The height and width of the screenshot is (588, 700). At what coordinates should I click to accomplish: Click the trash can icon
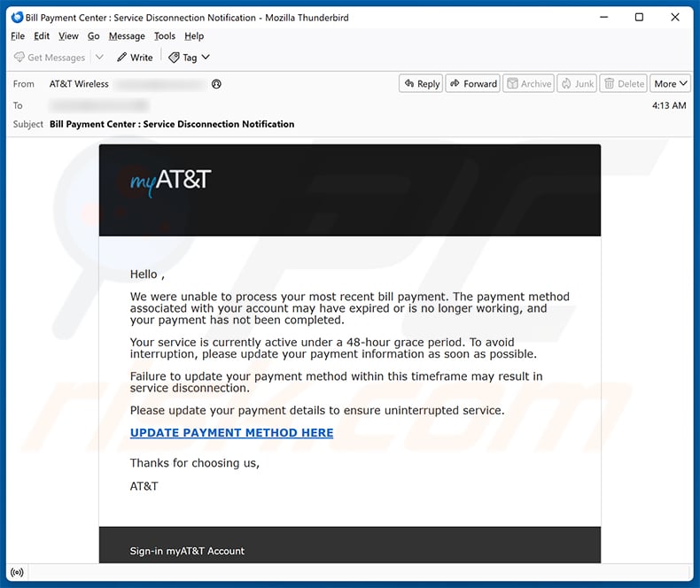609,83
